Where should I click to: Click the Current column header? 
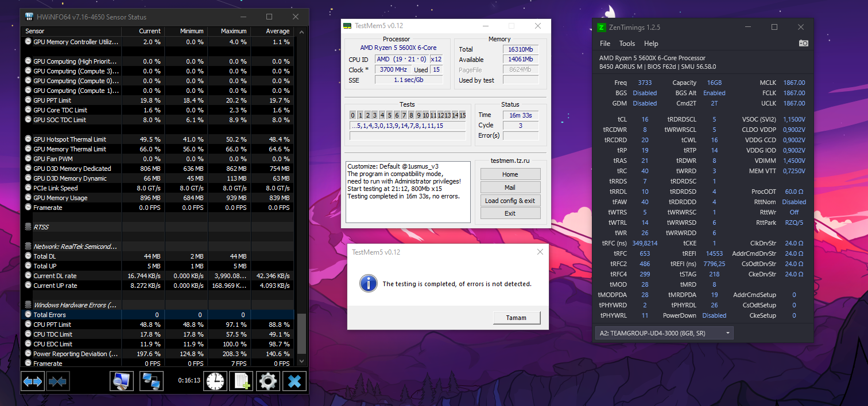(143, 31)
